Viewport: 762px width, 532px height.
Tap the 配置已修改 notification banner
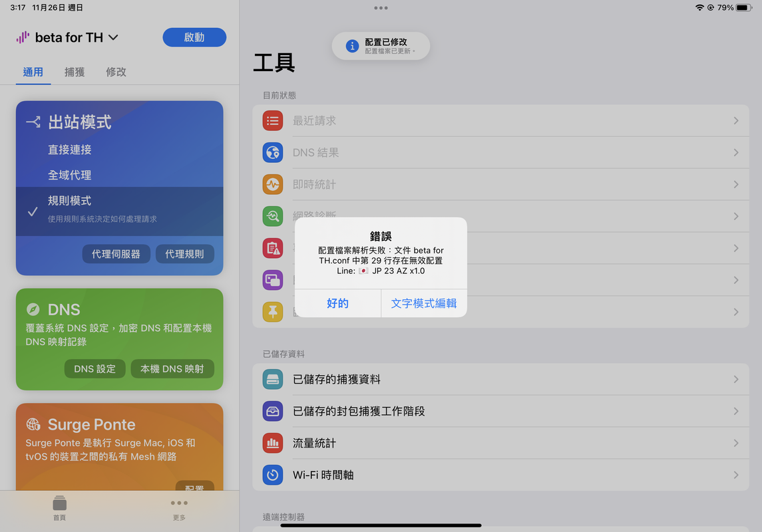click(x=381, y=46)
